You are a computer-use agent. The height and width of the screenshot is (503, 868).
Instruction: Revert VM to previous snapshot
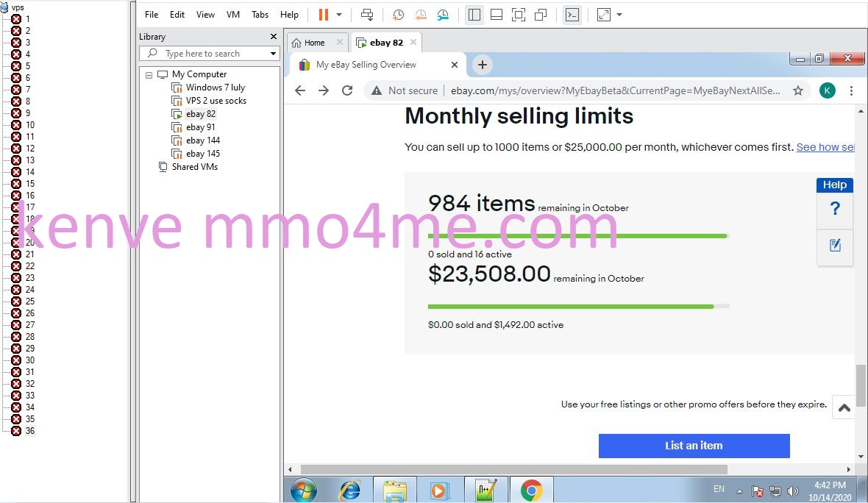click(x=421, y=15)
